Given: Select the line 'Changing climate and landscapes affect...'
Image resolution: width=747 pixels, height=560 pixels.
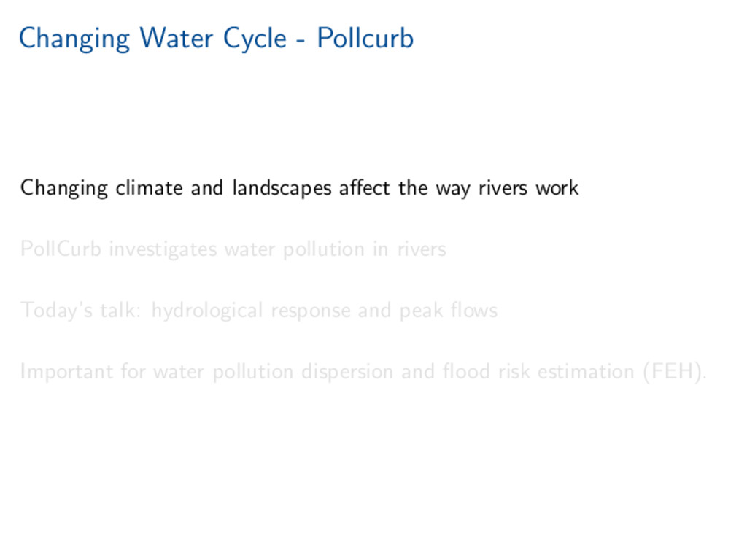Looking at the screenshot, I should point(299,188).
